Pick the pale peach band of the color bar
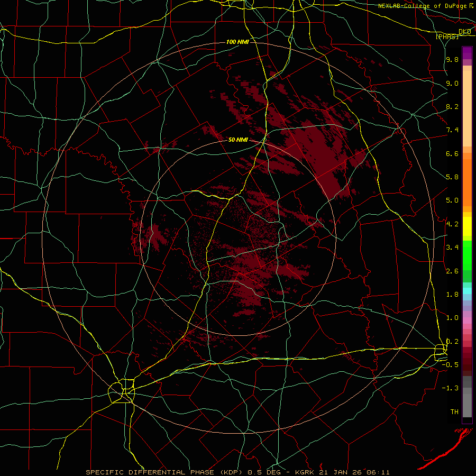The height and width of the screenshot is (476, 476). pyautogui.click(x=467, y=109)
